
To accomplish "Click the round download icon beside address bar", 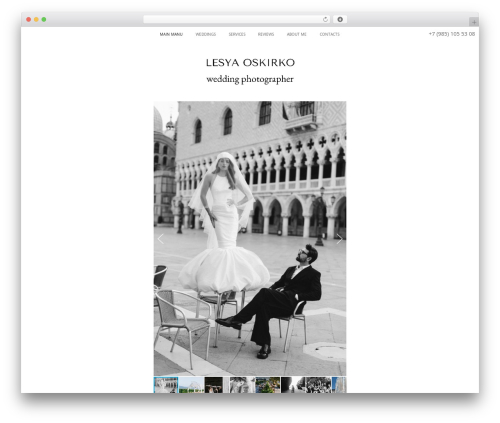I will click(x=340, y=19).
